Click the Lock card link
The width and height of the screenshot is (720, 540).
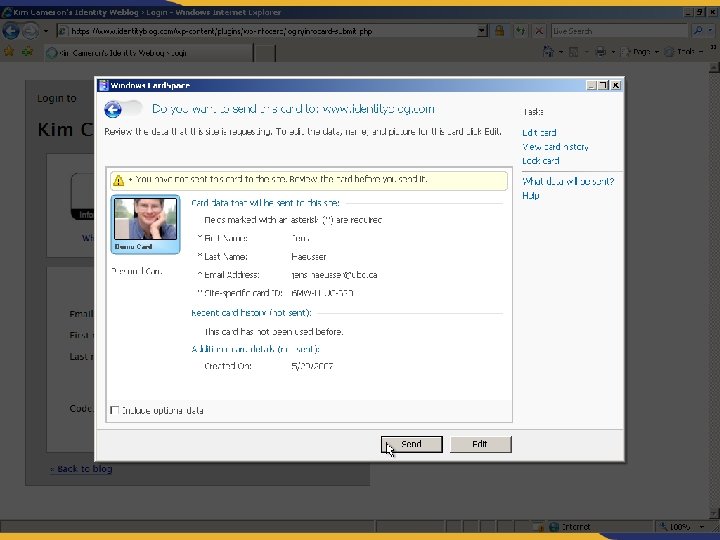[540, 161]
